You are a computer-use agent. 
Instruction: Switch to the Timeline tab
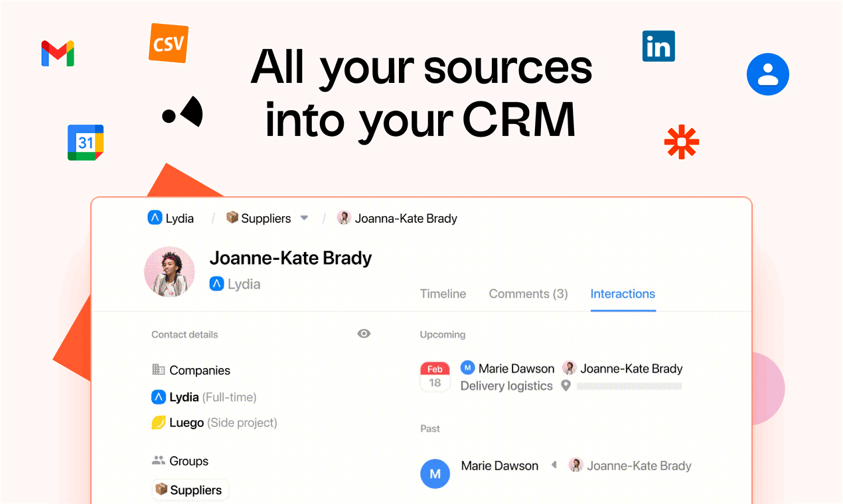click(443, 294)
